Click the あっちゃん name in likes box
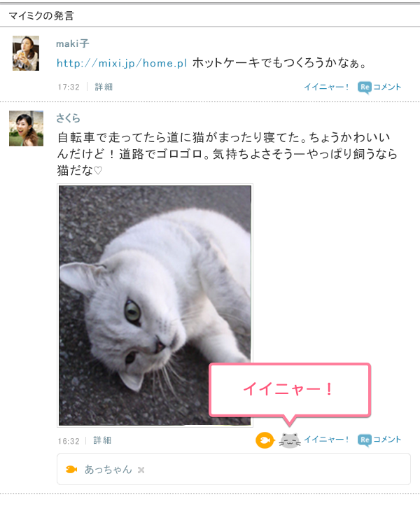The width and height of the screenshot is (420, 525). click(108, 470)
